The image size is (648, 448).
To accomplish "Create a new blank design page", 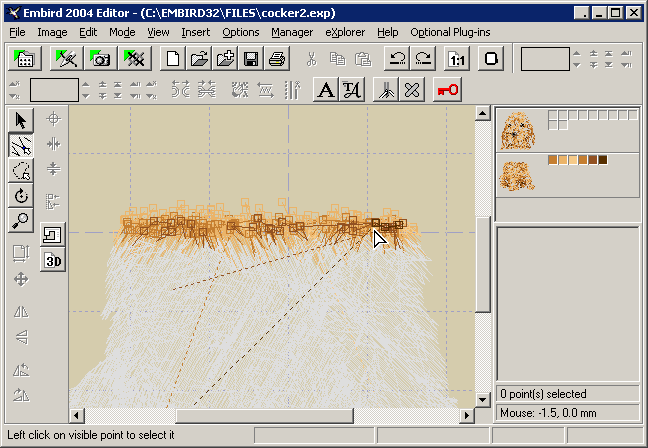I will coord(173,59).
